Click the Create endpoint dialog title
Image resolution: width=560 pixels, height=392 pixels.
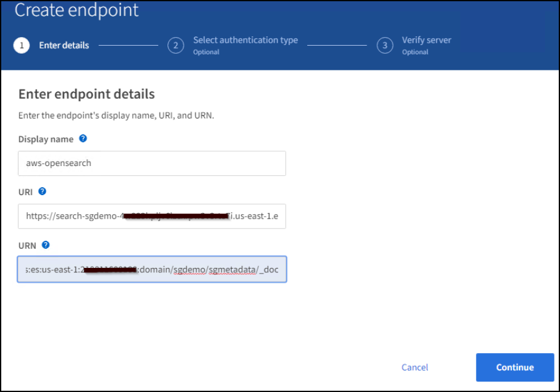(77, 10)
